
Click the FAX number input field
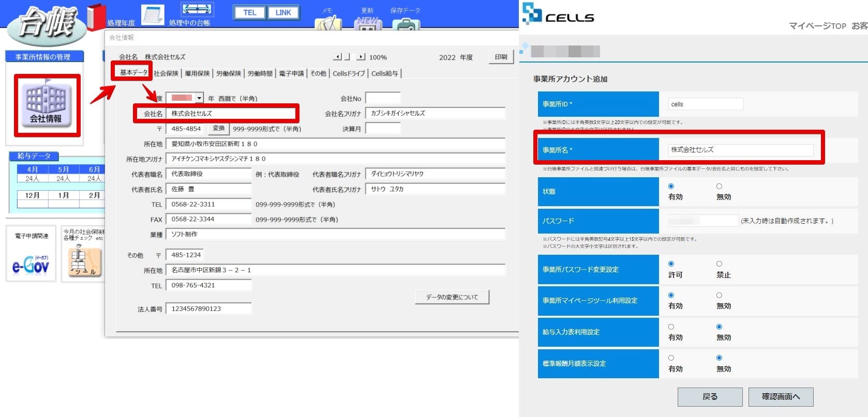(208, 219)
